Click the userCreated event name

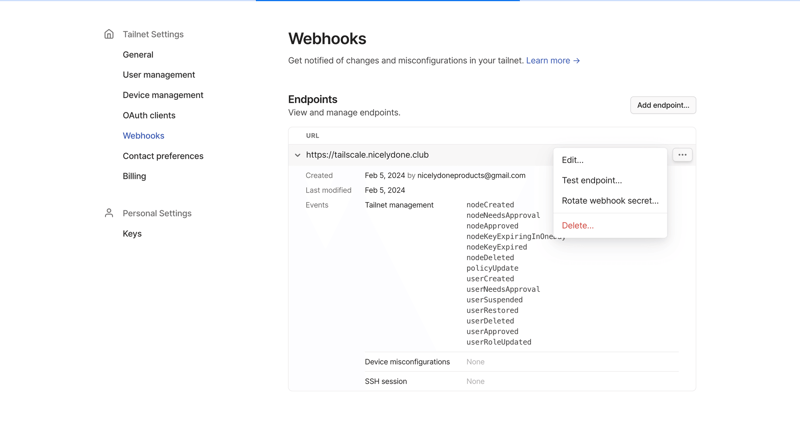point(490,279)
